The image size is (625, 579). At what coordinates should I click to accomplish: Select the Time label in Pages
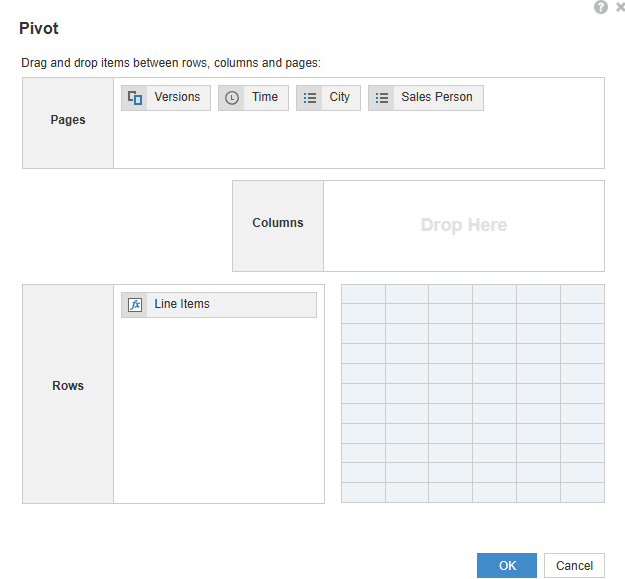click(265, 97)
